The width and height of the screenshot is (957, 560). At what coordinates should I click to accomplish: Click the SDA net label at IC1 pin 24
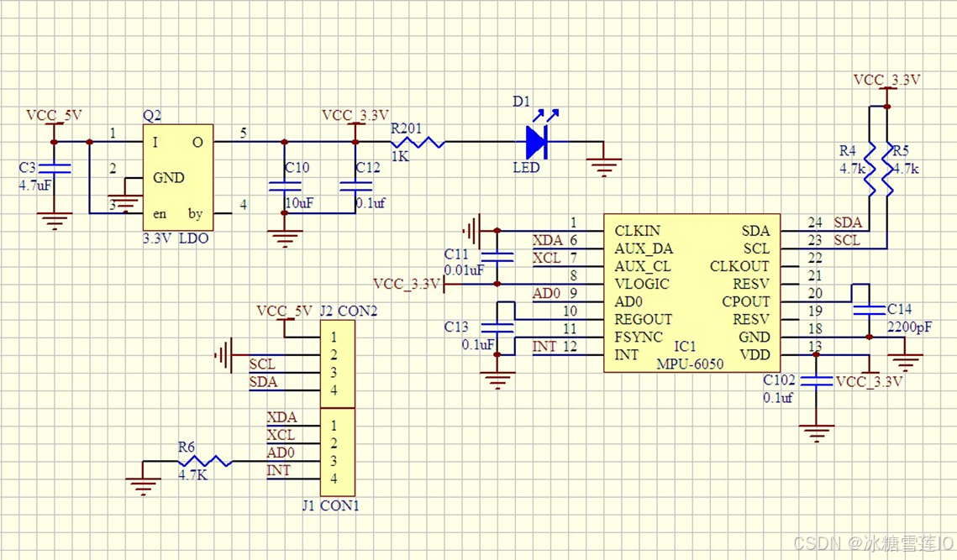pyautogui.click(x=848, y=222)
